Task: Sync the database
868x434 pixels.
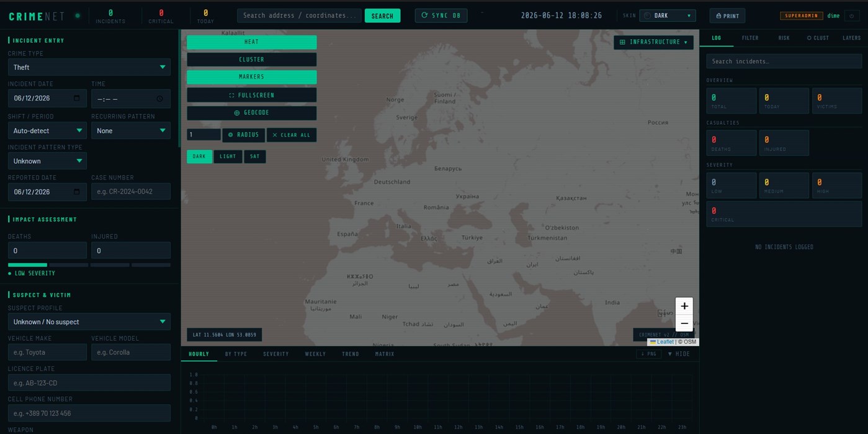Action: click(441, 16)
